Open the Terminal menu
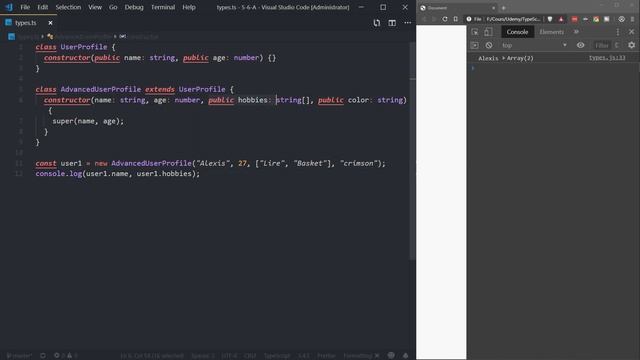Image resolution: width=640 pixels, height=360 pixels. (x=163, y=7)
